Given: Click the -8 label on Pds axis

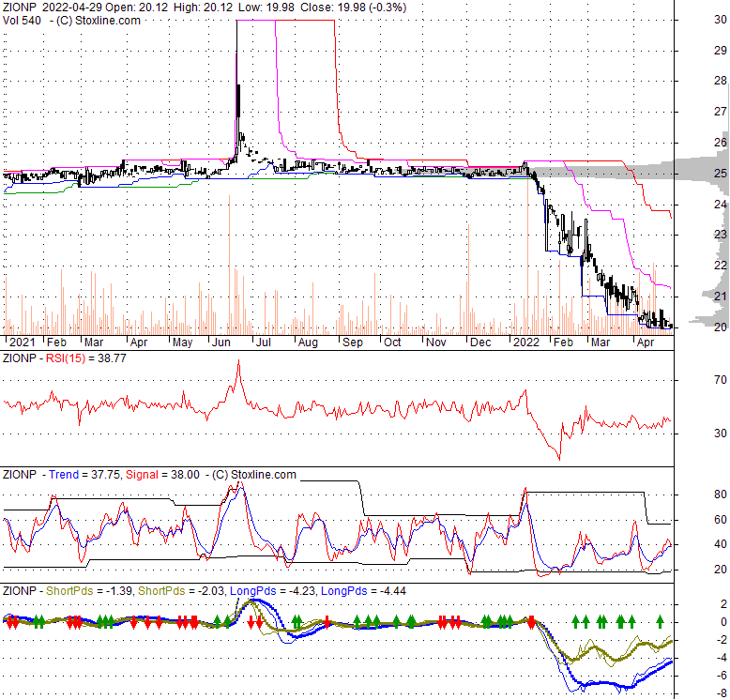Looking at the screenshot, I should 722,694.
